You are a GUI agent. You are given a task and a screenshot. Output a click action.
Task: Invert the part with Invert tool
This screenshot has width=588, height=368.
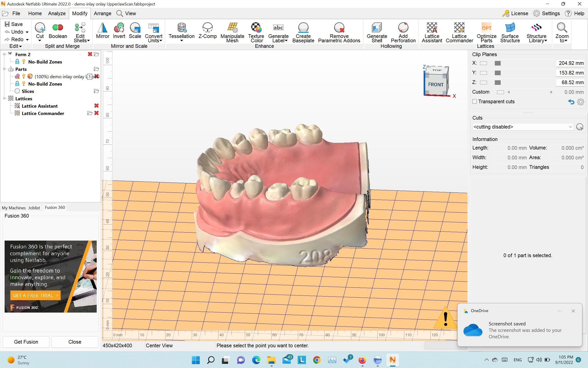tap(119, 30)
